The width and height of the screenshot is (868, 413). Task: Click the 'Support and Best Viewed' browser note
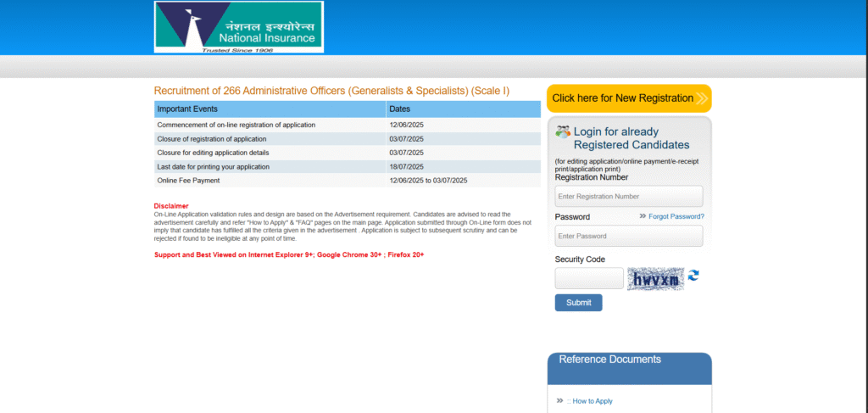289,254
